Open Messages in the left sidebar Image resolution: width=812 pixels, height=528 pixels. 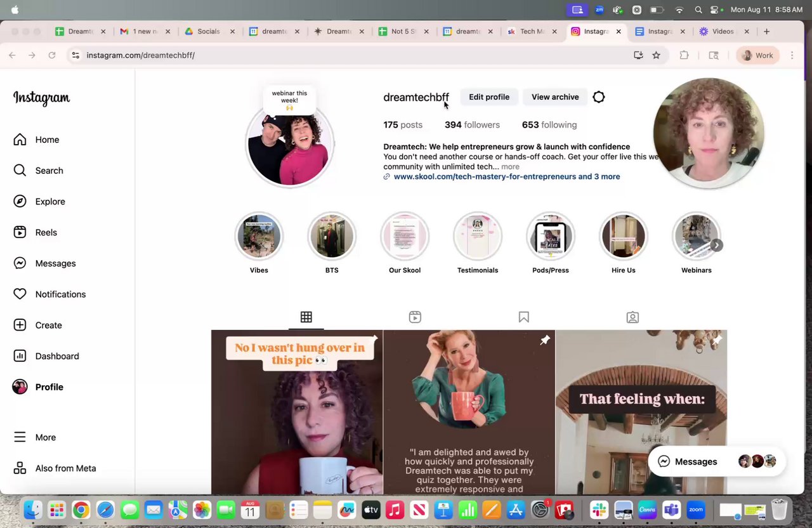(44, 263)
